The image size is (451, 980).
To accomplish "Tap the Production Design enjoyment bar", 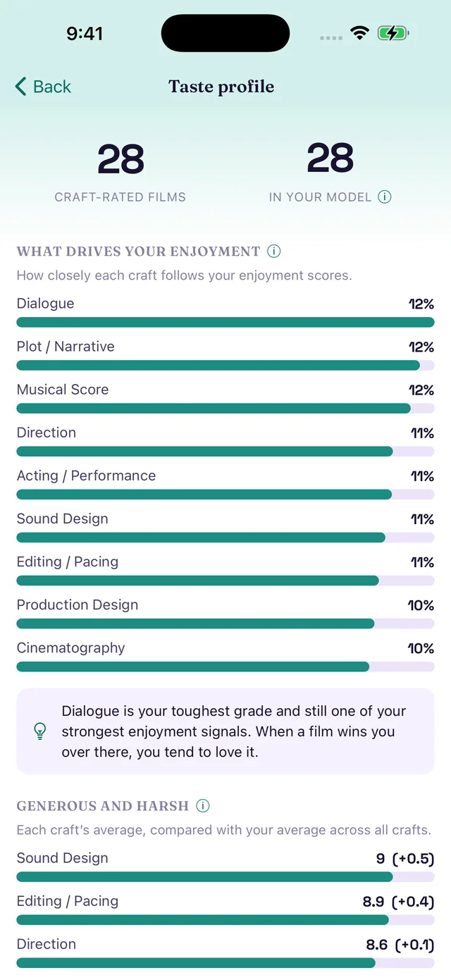I will [225, 624].
